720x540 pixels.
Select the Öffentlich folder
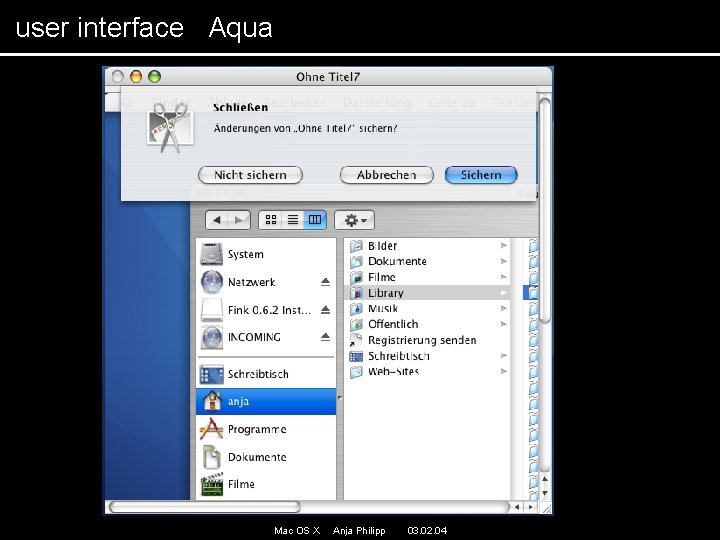coord(427,324)
